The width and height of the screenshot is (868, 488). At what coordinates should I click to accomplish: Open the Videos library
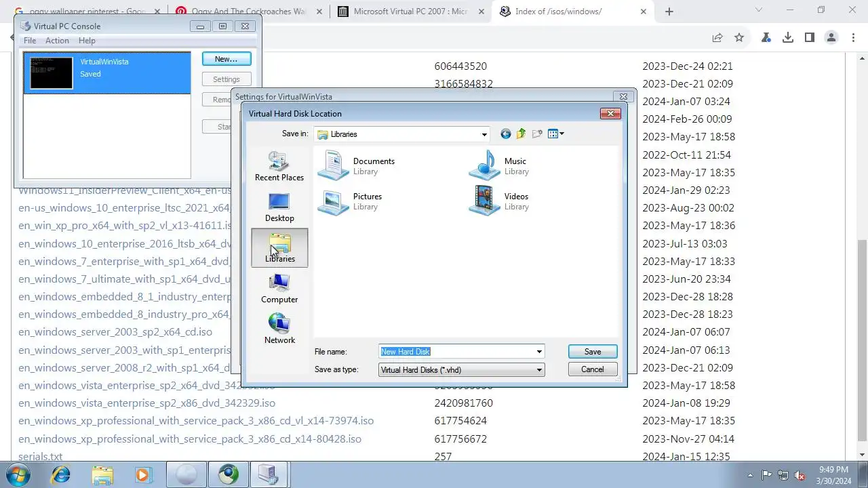click(499, 201)
